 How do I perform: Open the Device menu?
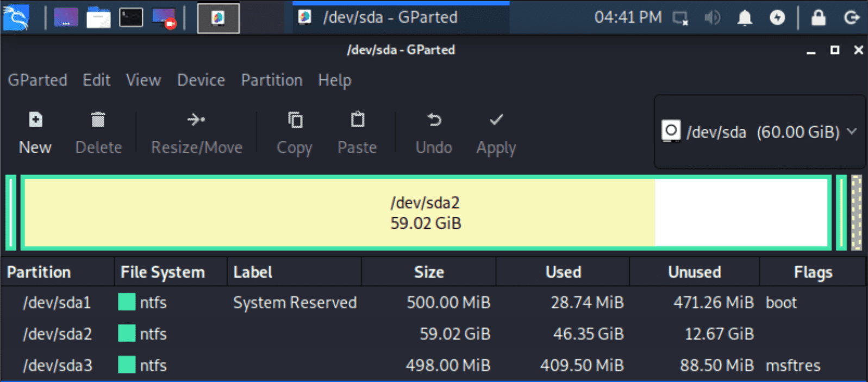click(201, 80)
